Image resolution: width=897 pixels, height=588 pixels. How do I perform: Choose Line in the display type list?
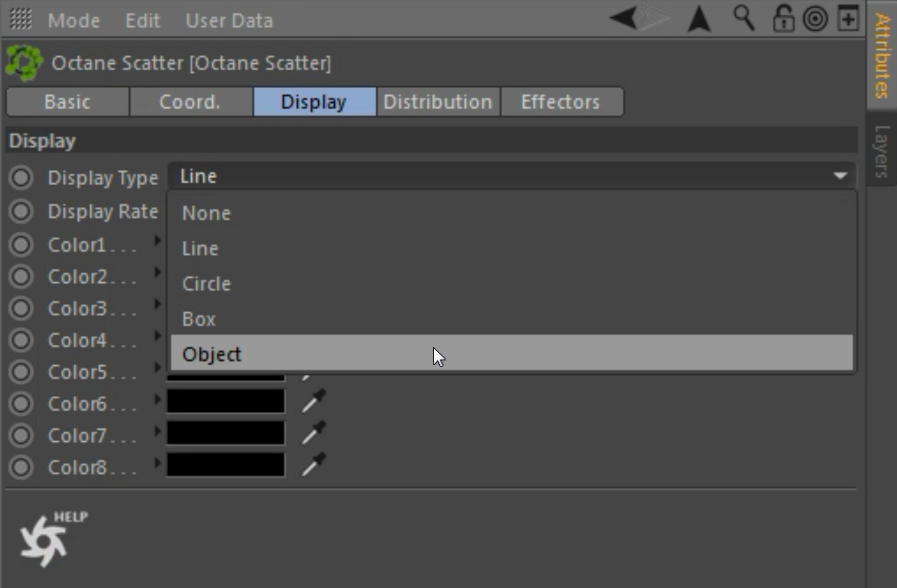pos(512,248)
